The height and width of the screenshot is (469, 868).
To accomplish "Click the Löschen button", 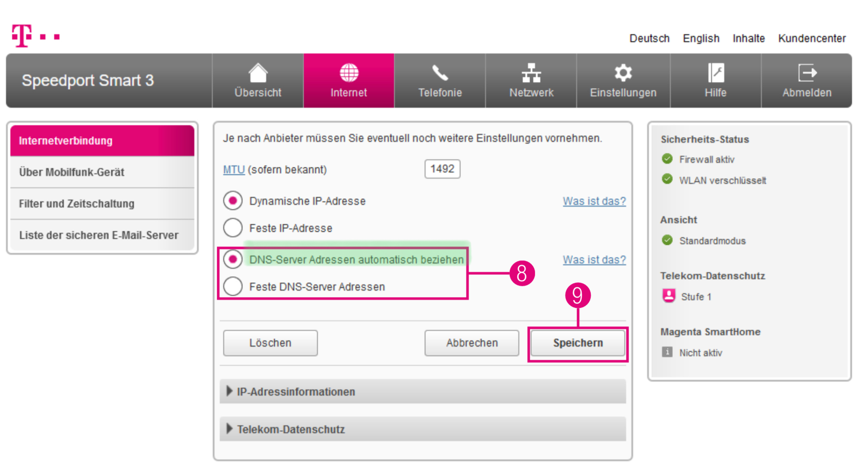I will point(270,343).
